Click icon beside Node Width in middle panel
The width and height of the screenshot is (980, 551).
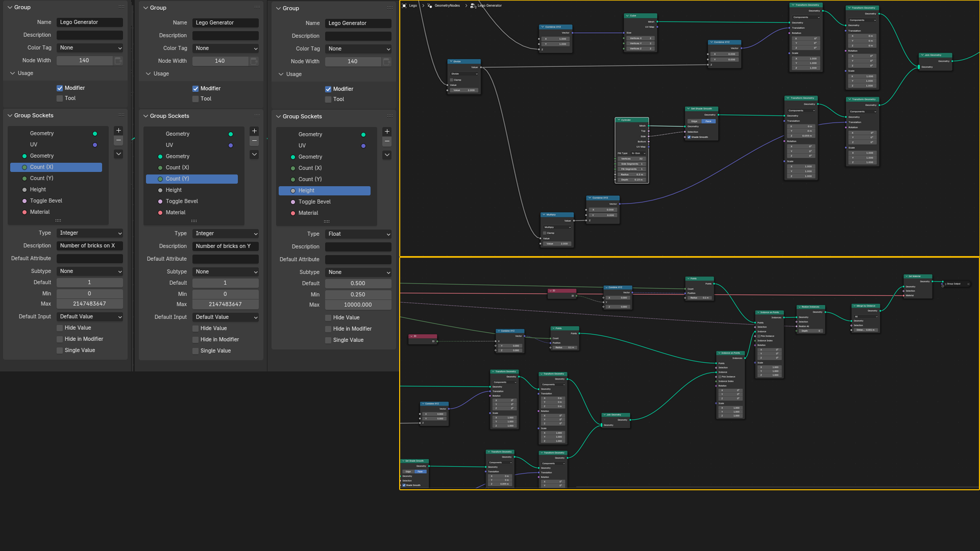point(254,61)
